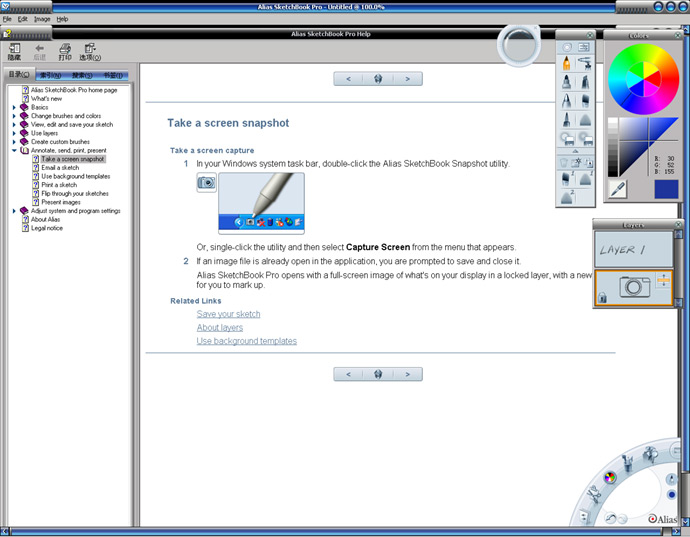
Task: Expand Change brushes and colors topic
Action: pyautogui.click(x=14, y=116)
